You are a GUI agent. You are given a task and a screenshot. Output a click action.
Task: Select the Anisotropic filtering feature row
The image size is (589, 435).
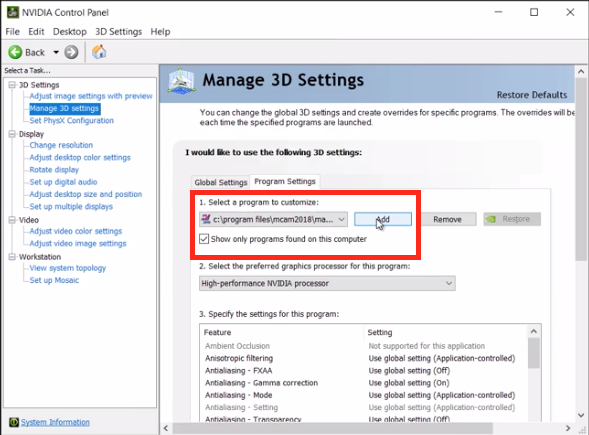click(364, 358)
